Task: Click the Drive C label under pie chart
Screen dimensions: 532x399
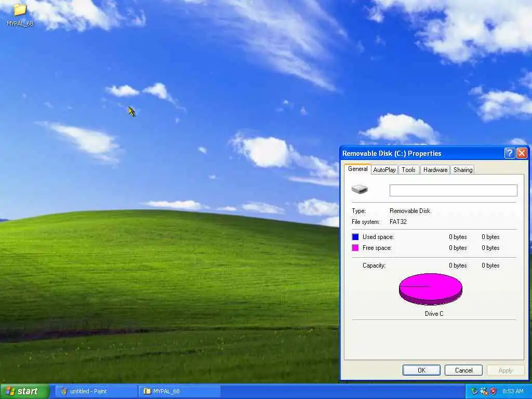Action: [434, 313]
